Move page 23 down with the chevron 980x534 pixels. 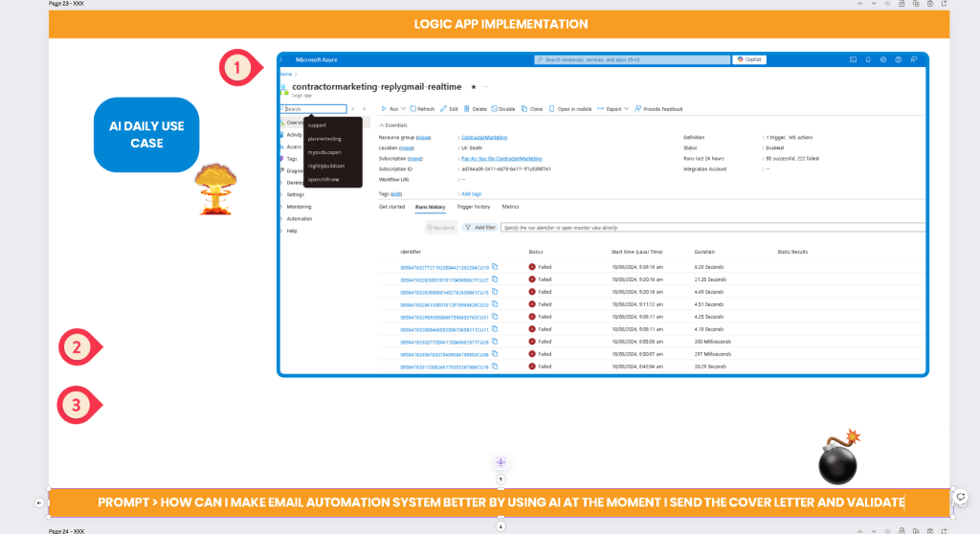[874, 4]
